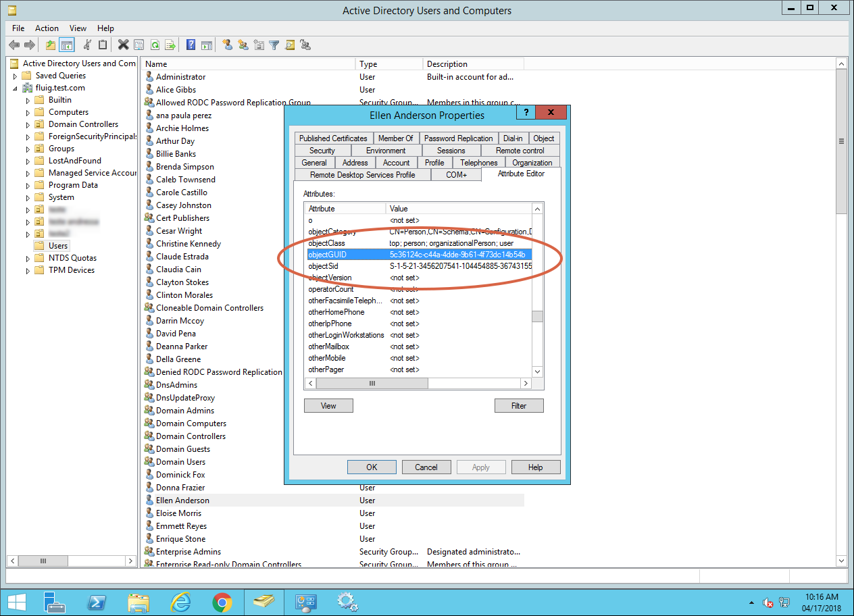Click the Attribute column header
This screenshot has width=854, height=616.
pos(345,209)
